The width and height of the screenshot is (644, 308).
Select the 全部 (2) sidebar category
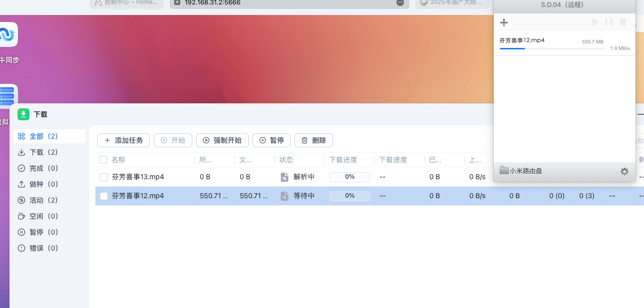[49, 136]
